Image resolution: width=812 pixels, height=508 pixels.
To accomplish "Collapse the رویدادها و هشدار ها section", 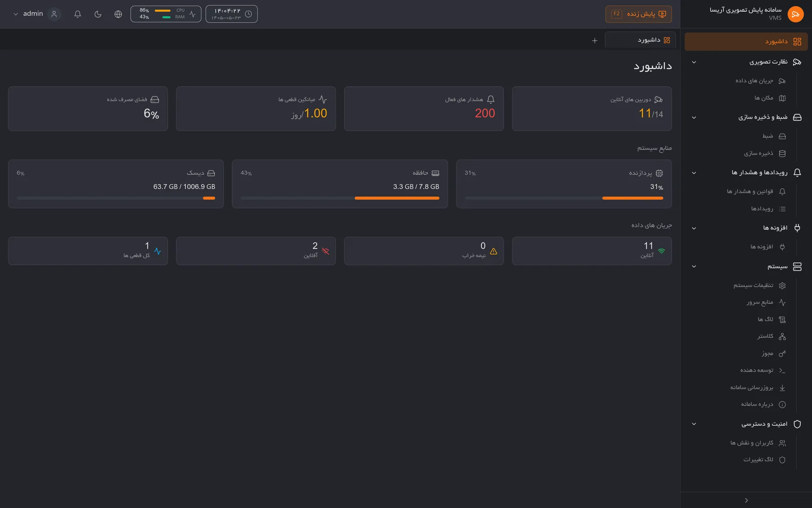I will coord(694,173).
